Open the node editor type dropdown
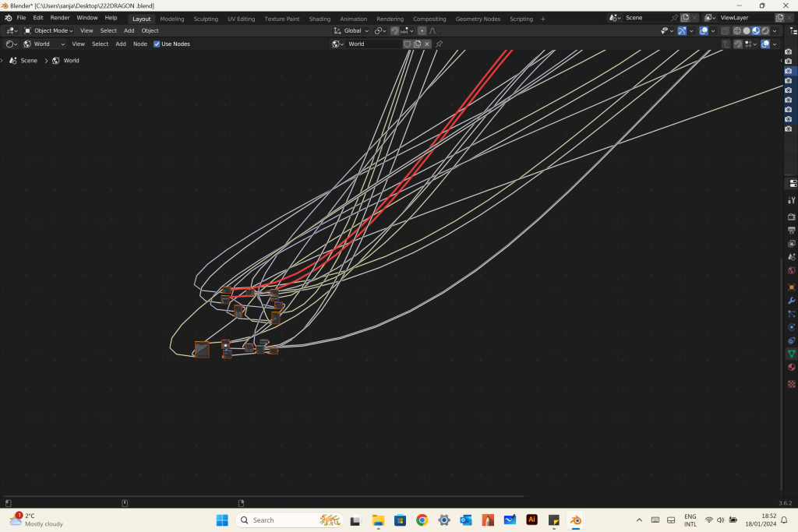 pos(11,44)
